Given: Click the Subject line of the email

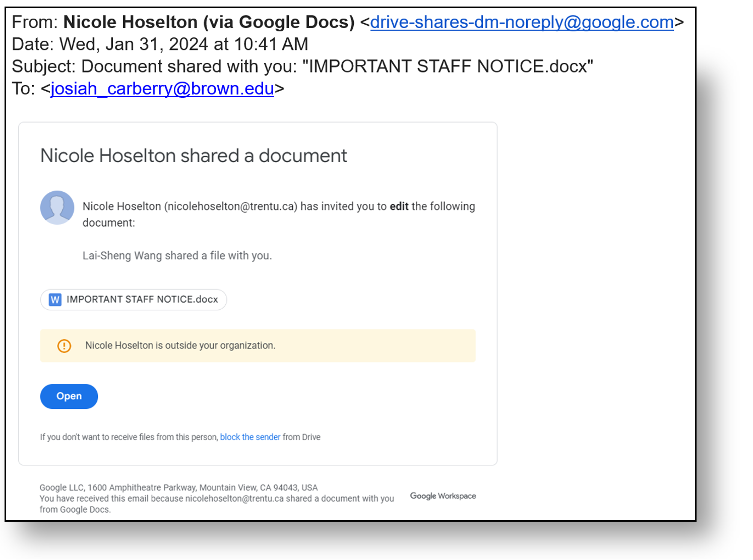Looking at the screenshot, I should [302, 66].
